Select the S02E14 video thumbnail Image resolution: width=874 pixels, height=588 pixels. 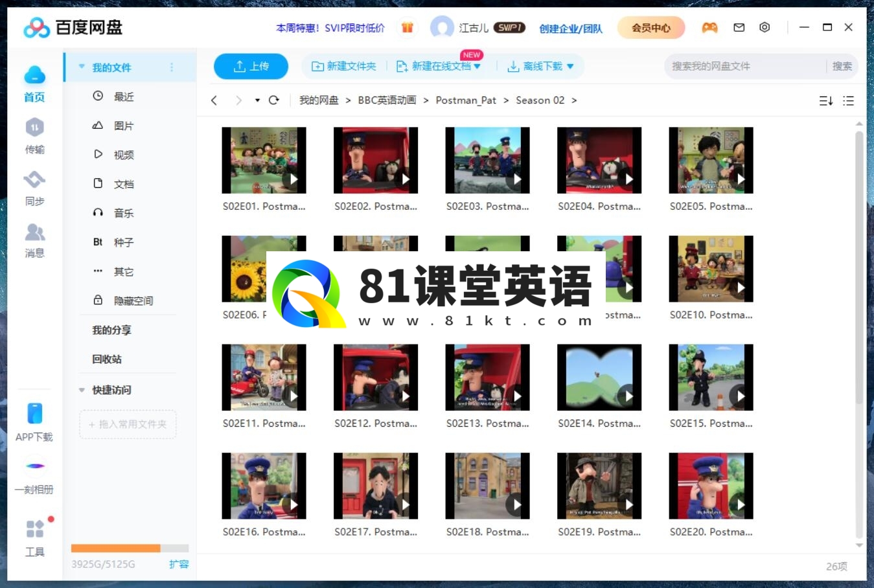tap(599, 377)
